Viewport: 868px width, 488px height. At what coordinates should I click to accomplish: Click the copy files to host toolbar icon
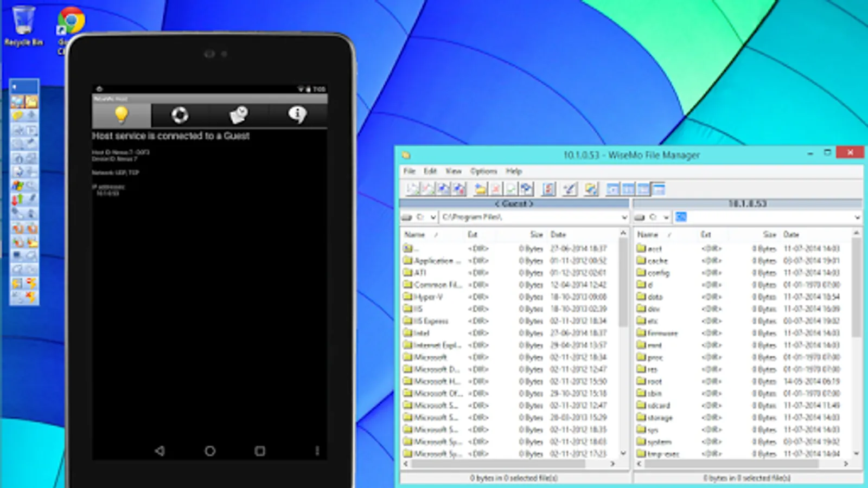coord(413,189)
